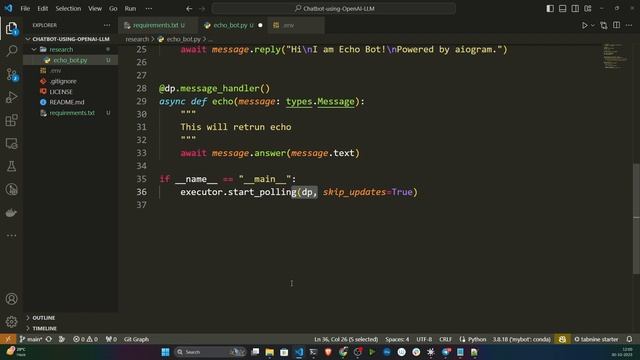Go back in navigation history
The height and width of the screenshot is (360, 640).
coord(189,9)
